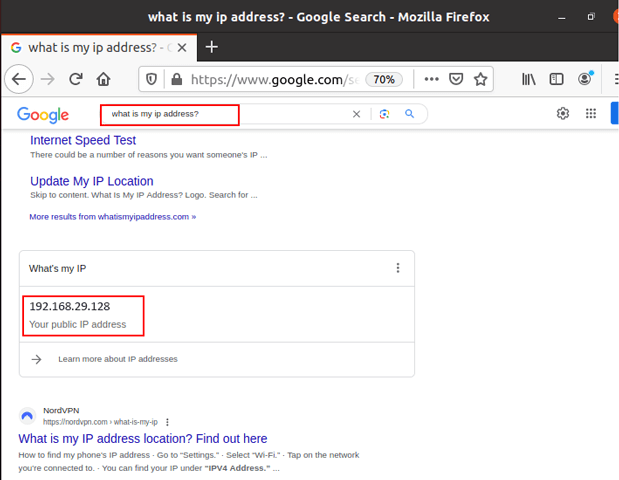
Task: Click inside the Google search box
Action: pyautogui.click(x=225, y=114)
